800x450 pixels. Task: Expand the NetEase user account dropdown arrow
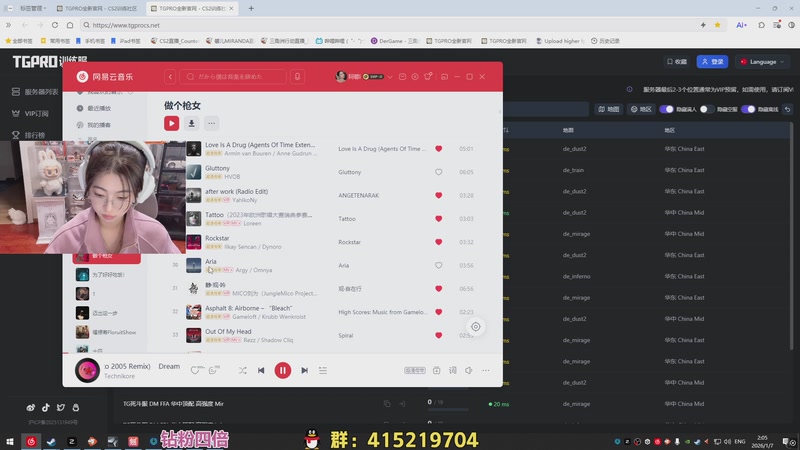coord(390,77)
